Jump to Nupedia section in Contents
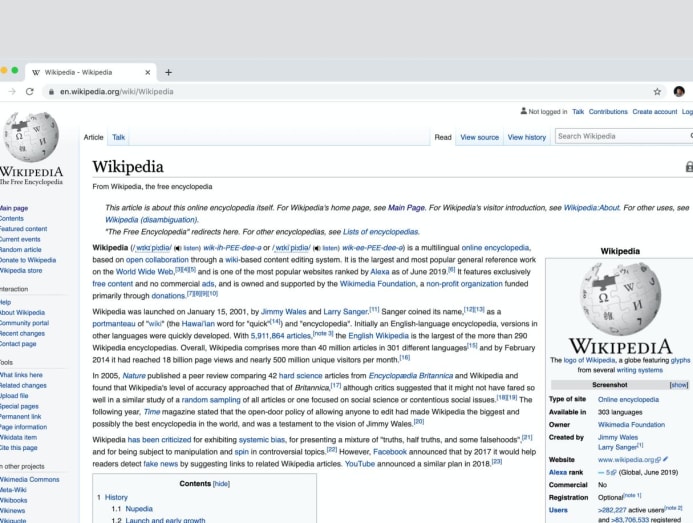The width and height of the screenshot is (693, 523). pos(139,509)
